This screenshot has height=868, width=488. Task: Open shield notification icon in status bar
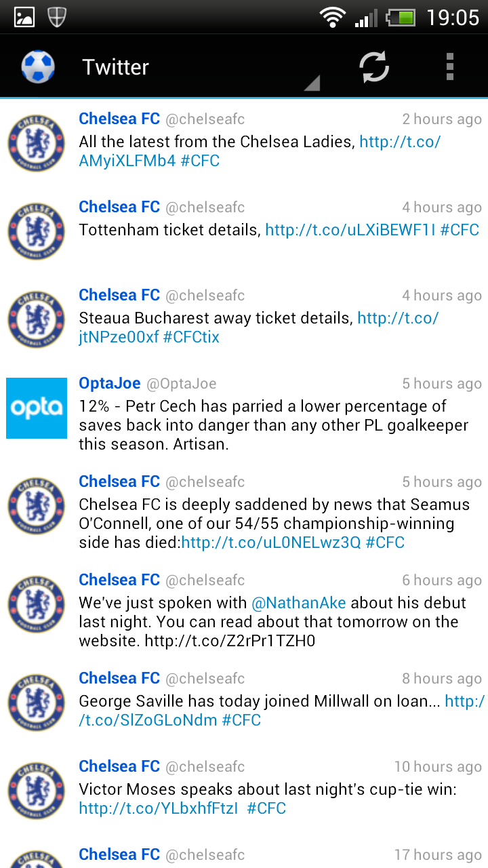57,17
